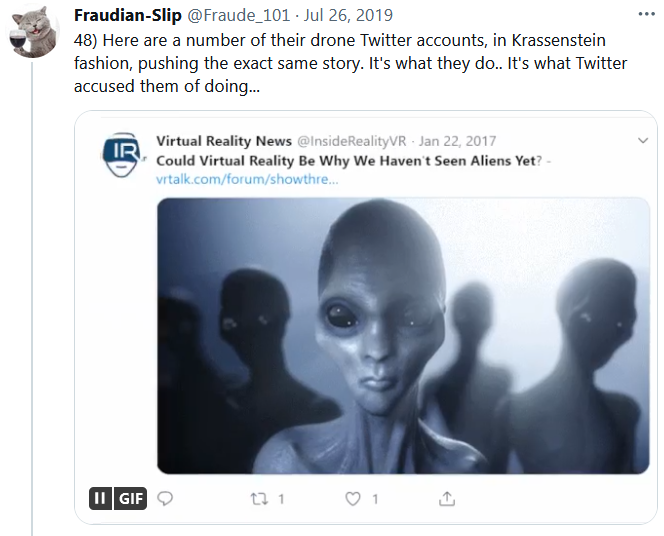Click the GIF badge label

coord(130,498)
